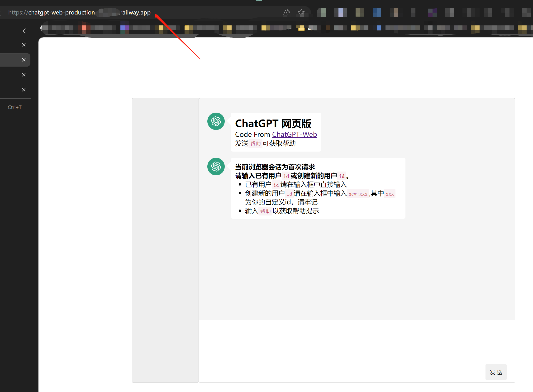Click the address bar URL chatgpt-web-production
The width and height of the screenshot is (533, 392).
[x=79, y=12]
